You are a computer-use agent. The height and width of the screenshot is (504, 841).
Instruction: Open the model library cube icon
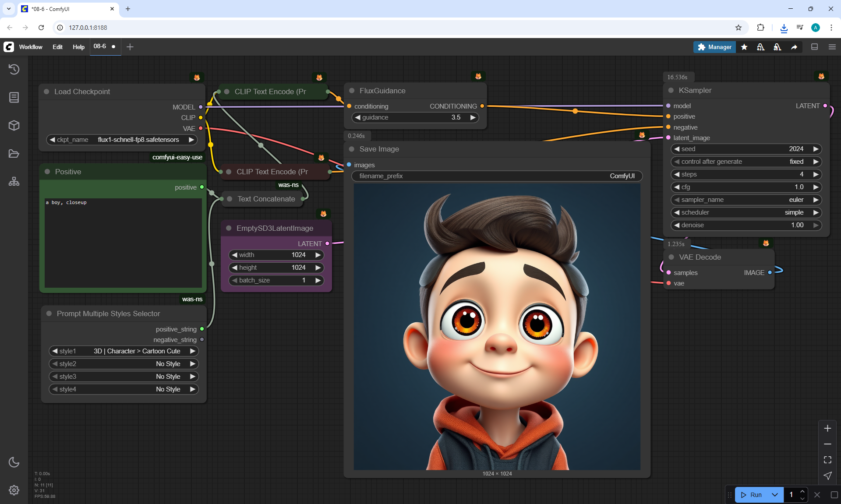coord(14,126)
